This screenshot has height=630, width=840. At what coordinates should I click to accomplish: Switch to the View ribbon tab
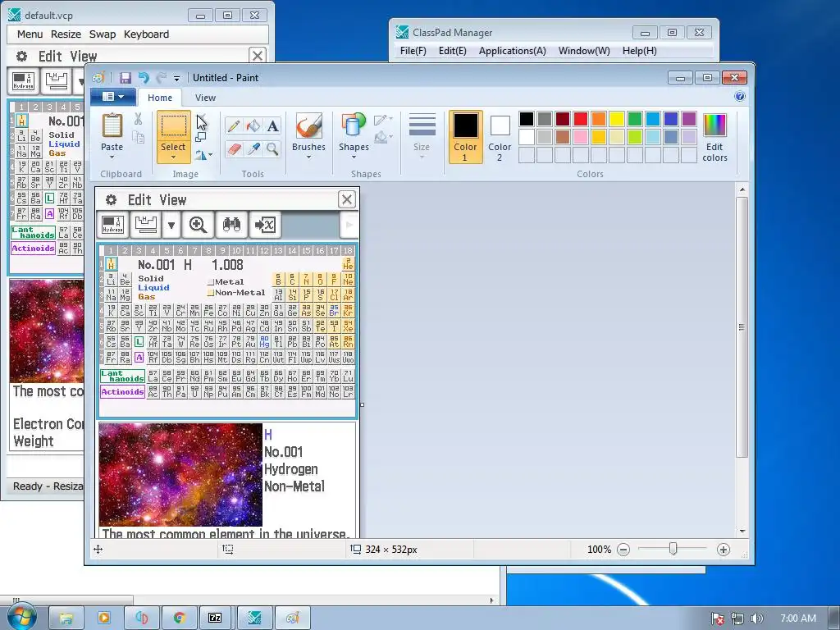point(205,98)
